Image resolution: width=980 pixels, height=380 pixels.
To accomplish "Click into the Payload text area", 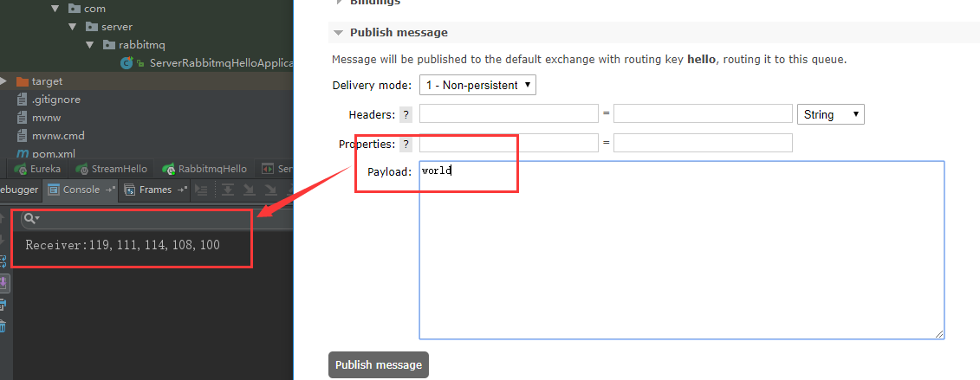I will tap(681, 250).
